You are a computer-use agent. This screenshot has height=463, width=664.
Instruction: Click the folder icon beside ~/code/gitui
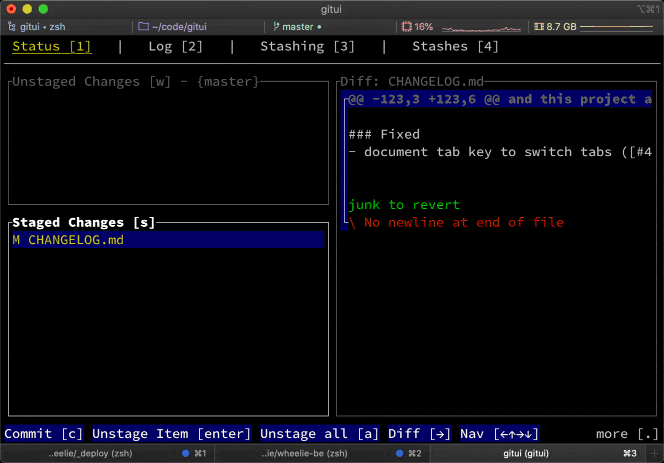point(143,26)
